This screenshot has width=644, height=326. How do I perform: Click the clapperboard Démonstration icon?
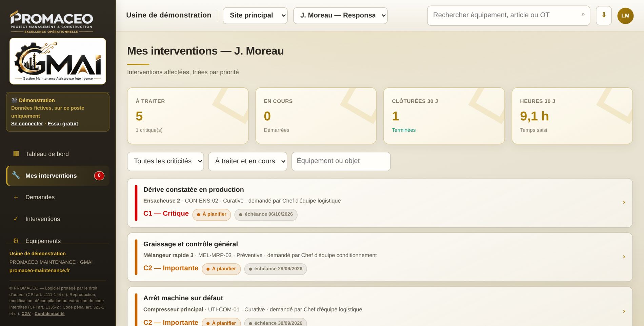[14, 100]
